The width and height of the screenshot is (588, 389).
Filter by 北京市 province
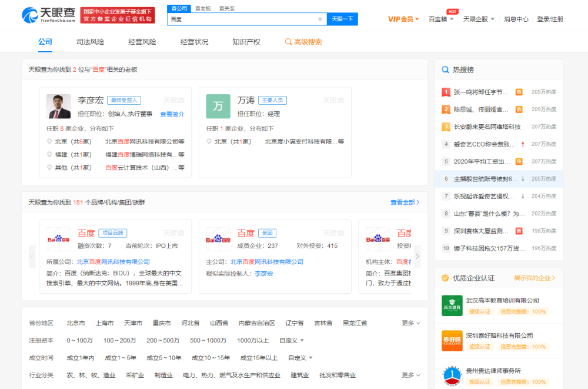pyautogui.click(x=76, y=323)
